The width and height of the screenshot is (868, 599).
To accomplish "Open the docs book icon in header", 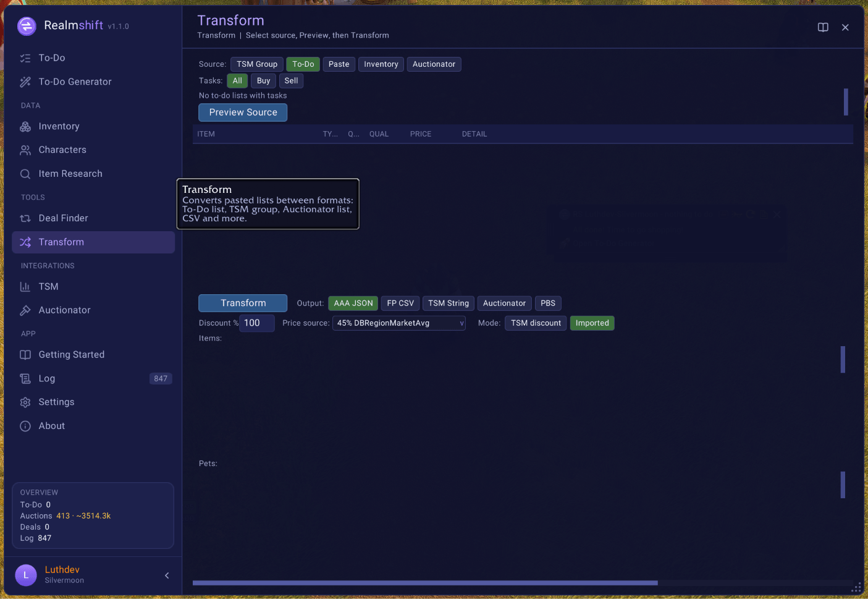I will pos(823,27).
